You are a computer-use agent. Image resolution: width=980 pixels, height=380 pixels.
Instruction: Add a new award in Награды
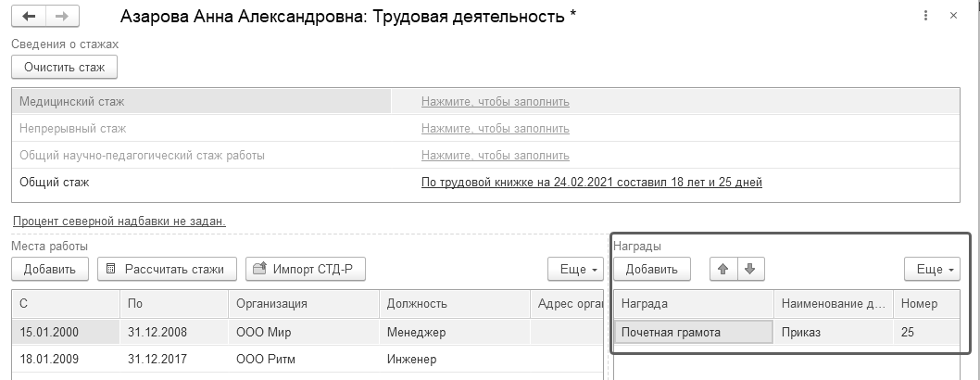[651, 269]
